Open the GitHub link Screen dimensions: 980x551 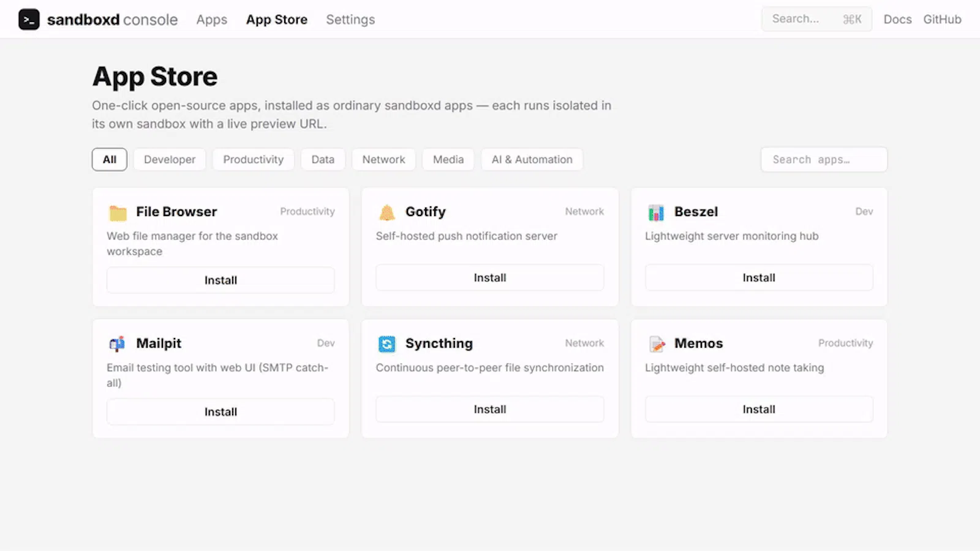coord(942,20)
